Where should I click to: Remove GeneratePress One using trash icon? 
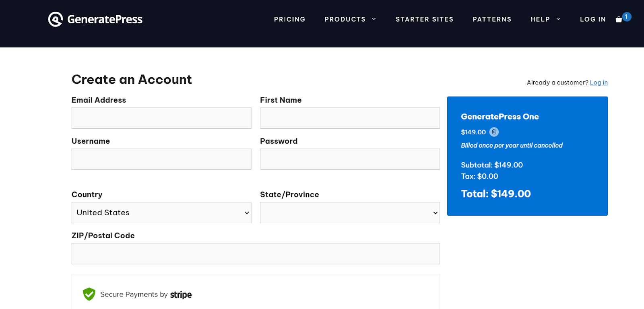494,132
